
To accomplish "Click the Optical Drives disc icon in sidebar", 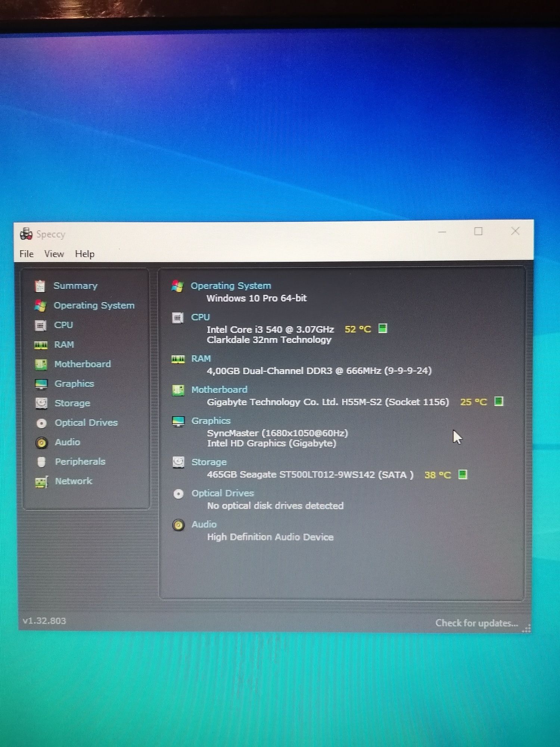I will [x=41, y=423].
